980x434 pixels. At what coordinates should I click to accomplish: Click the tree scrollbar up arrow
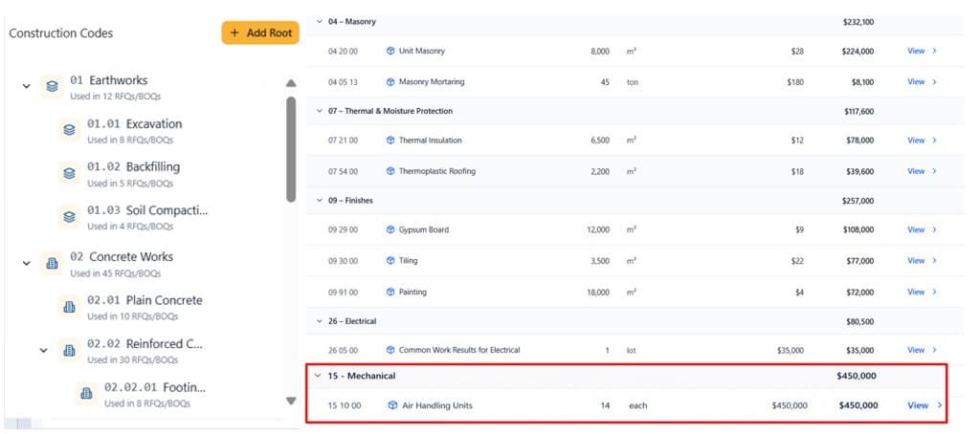pos(291,83)
